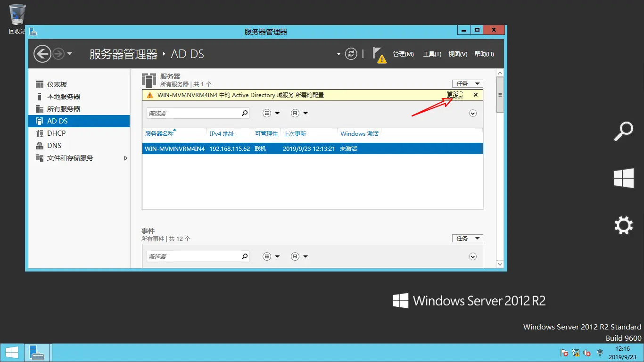Open the 工具(T) menu

pyautogui.click(x=432, y=54)
